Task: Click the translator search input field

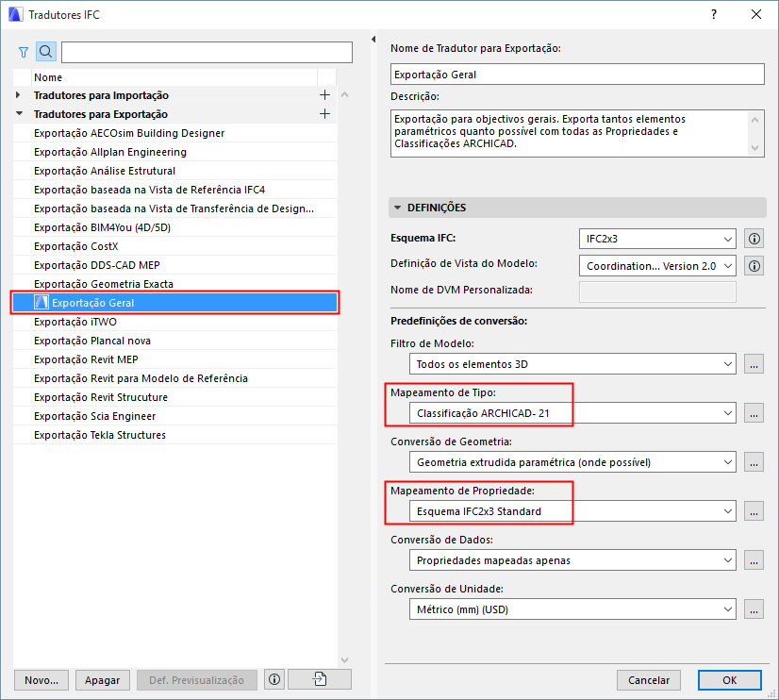Action: 207,52
